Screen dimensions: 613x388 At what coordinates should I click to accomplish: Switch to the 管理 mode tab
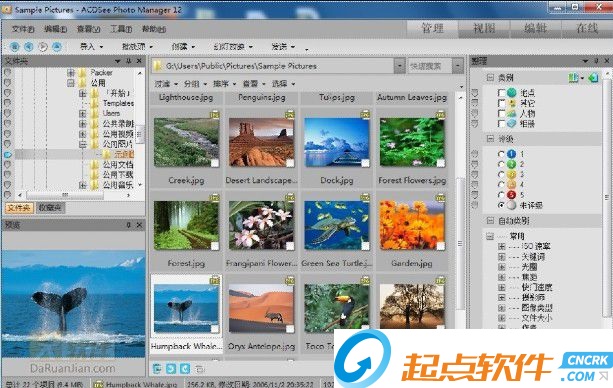432,29
